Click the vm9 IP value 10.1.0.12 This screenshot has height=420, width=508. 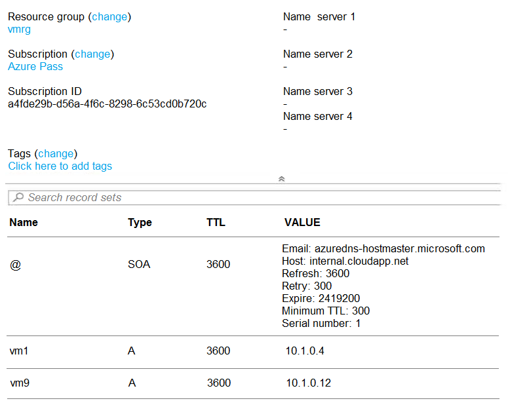coord(309,383)
